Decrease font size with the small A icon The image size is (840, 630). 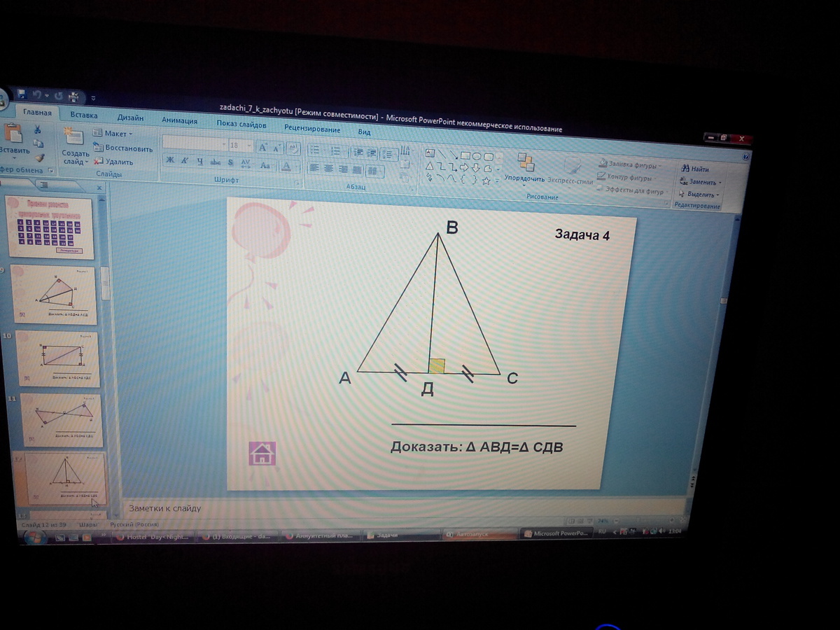[277, 148]
